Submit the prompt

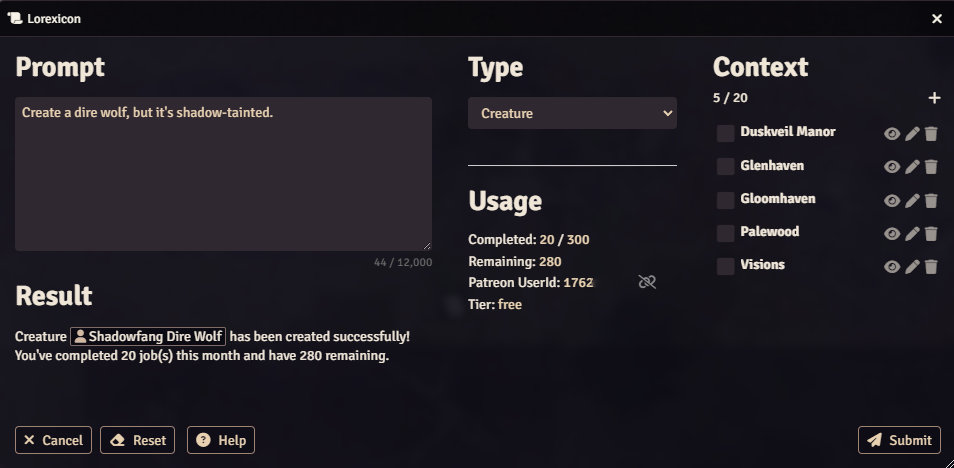click(x=899, y=440)
